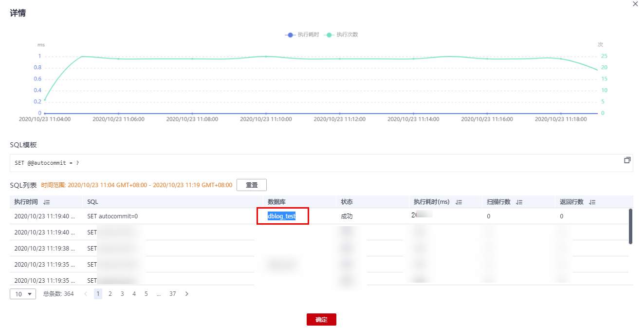
Task: Expand pagination ellipsis for more pages
Action: (159, 294)
